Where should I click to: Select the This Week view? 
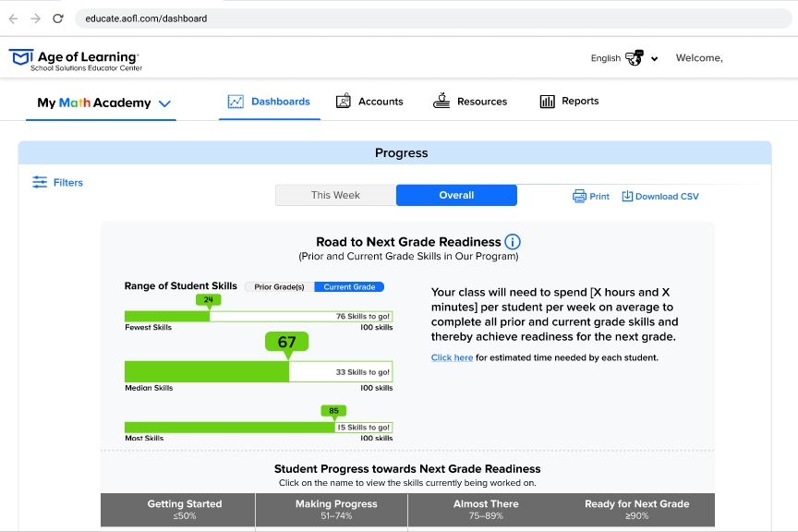[336, 195]
